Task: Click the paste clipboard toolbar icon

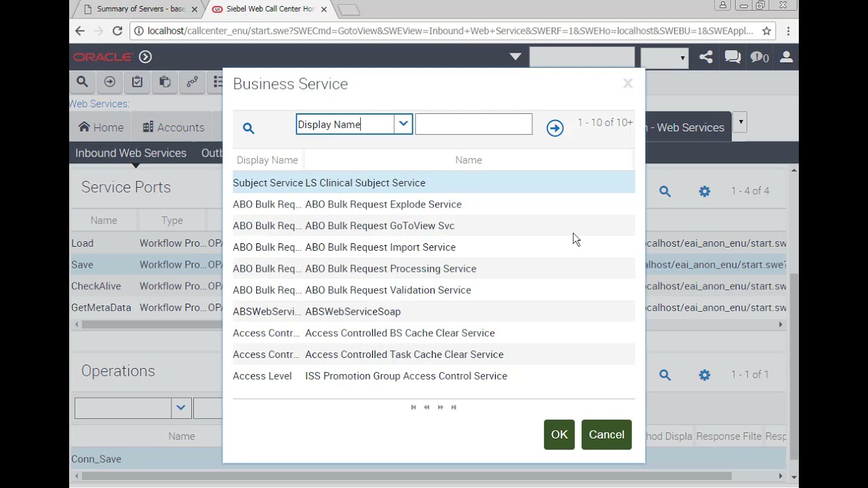Action: pos(165,82)
